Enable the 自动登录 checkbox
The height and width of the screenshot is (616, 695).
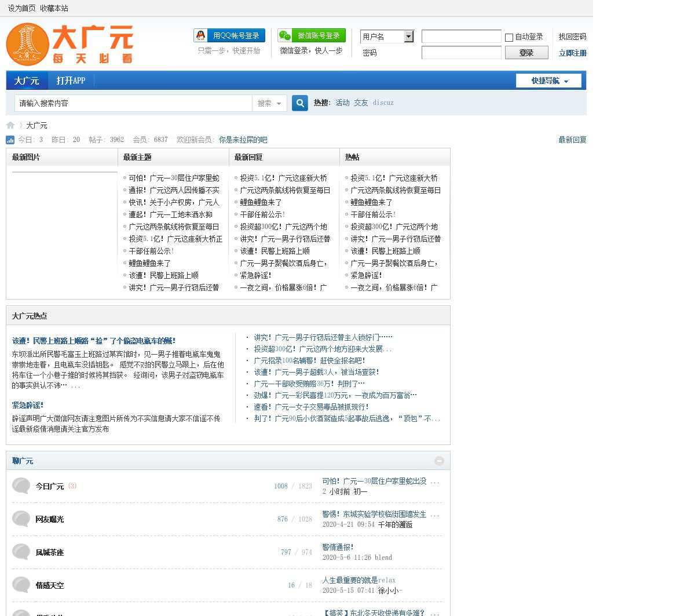coord(509,37)
